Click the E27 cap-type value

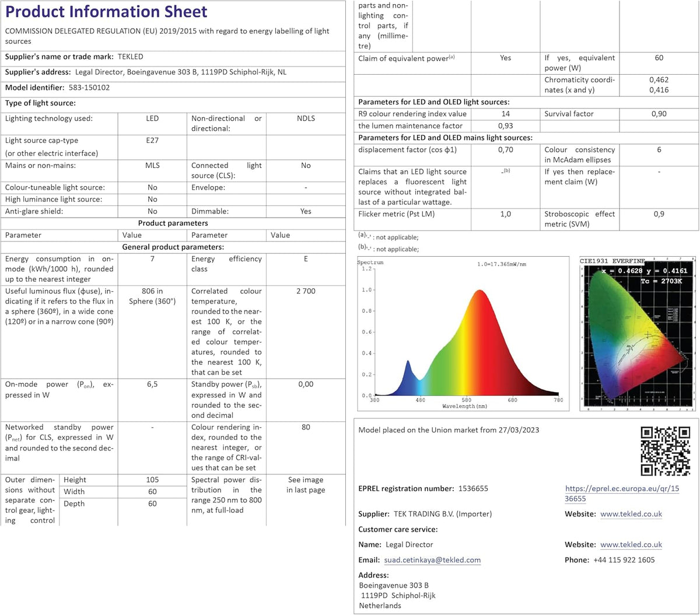(x=152, y=140)
